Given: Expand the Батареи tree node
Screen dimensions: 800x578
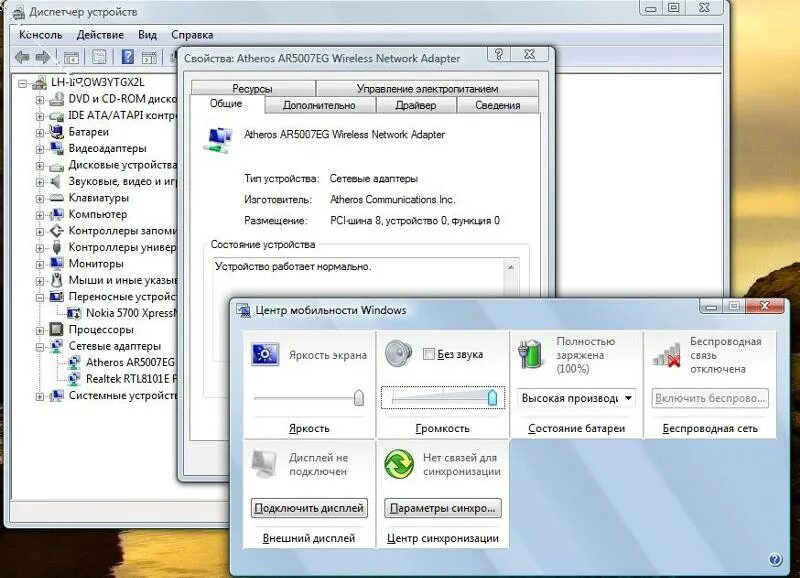Looking at the screenshot, I should pos(39,133).
